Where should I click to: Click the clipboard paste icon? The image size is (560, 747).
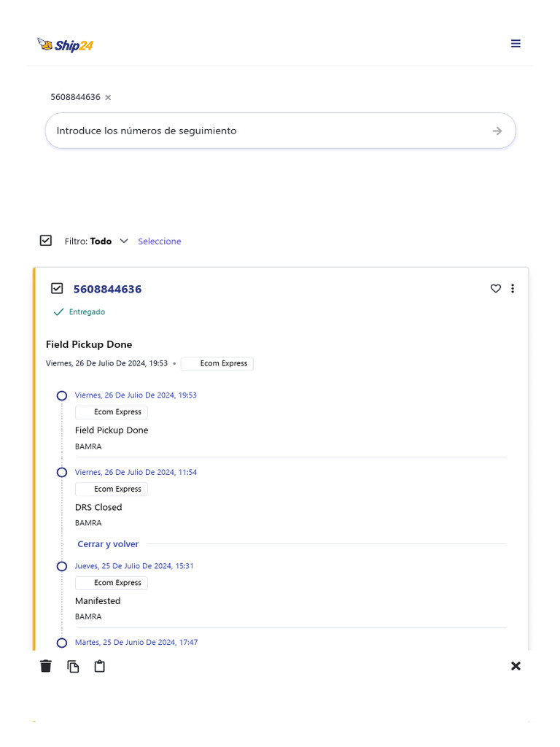coord(100,666)
